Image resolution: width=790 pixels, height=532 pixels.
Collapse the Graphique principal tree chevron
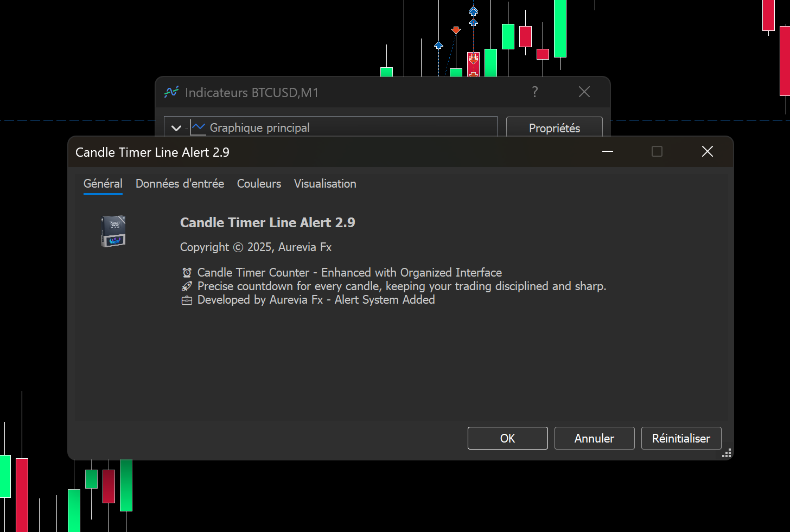pyautogui.click(x=176, y=128)
